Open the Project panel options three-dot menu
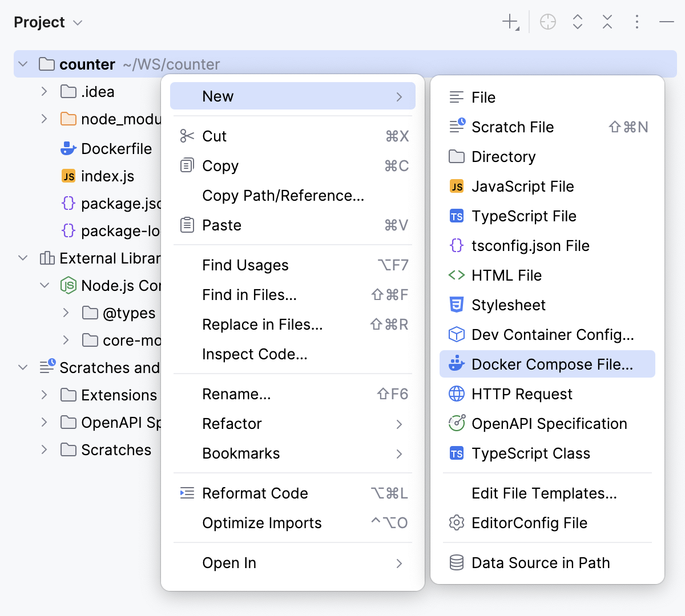Screen dimensions: 685x616 pyautogui.click(x=637, y=22)
